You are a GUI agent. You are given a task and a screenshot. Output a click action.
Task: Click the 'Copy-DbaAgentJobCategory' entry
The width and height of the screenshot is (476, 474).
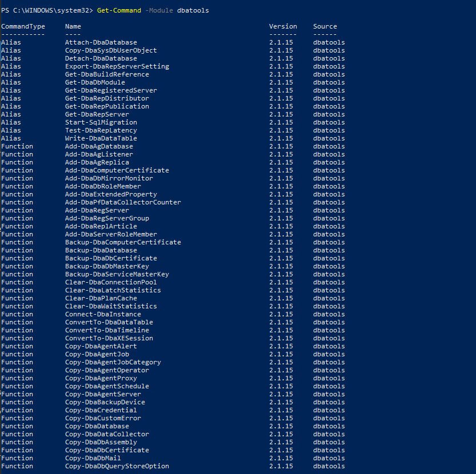point(113,362)
